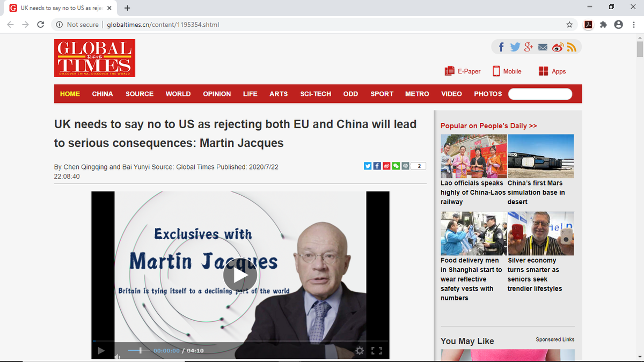The width and height of the screenshot is (644, 362).
Task: Bookmark this page with star icon
Action: pos(569,25)
